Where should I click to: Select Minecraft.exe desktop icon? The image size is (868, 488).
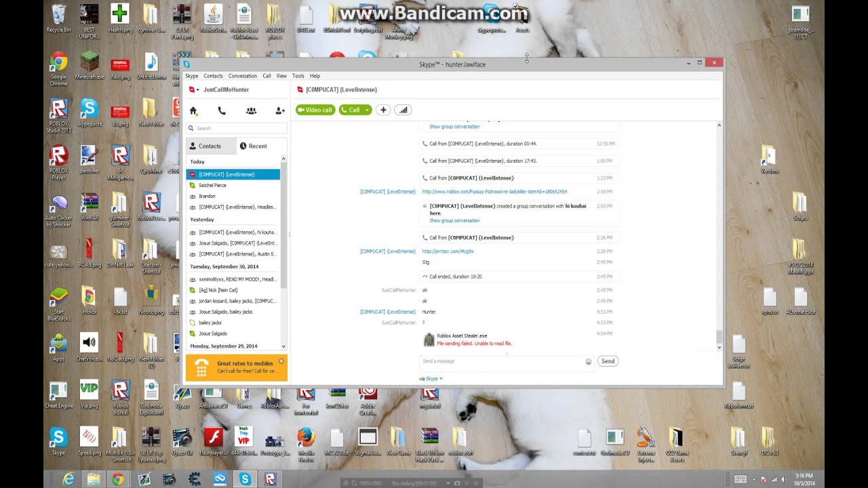pos(90,66)
